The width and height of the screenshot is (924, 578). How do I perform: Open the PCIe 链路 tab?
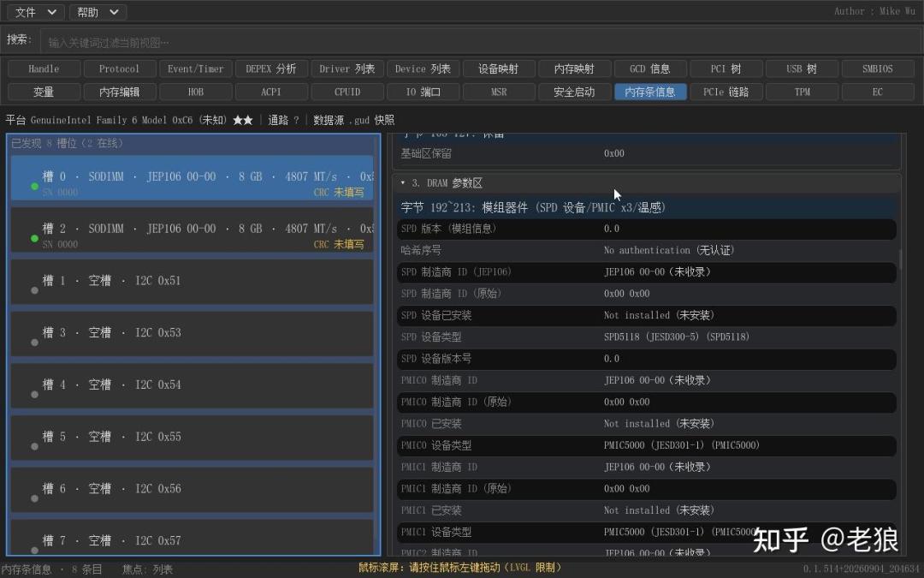726,92
